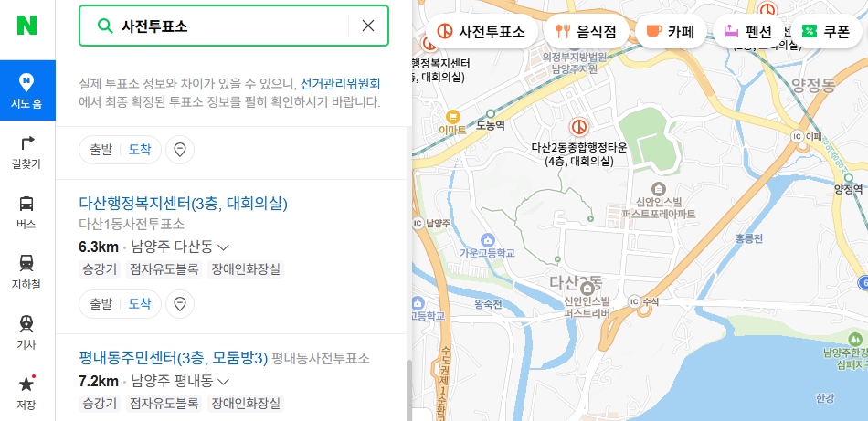Click 점자유도블록 tag under 다산행정복지센터
Screen dimensions: 868x421
(164, 270)
